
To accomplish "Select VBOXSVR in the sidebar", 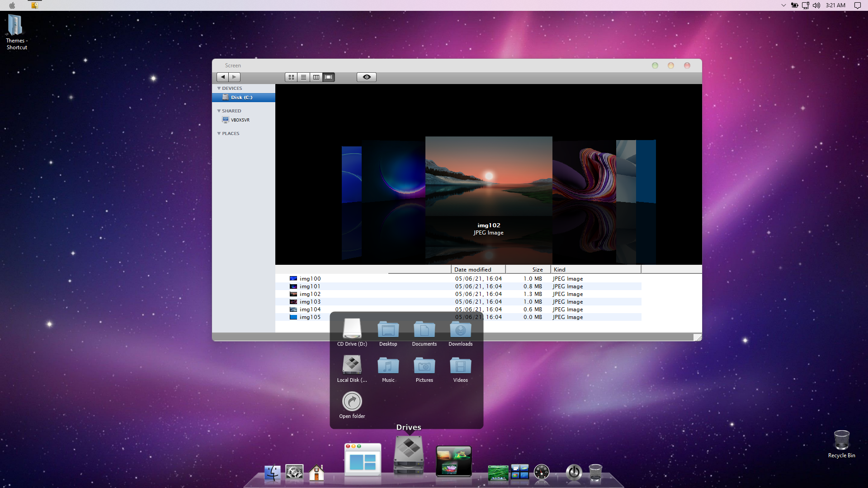I will pyautogui.click(x=240, y=120).
